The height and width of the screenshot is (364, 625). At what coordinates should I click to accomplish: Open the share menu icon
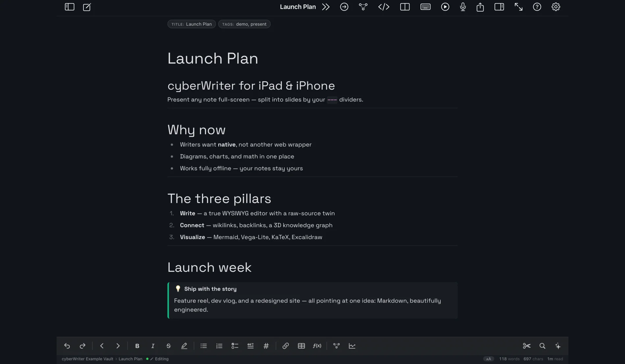point(480,7)
